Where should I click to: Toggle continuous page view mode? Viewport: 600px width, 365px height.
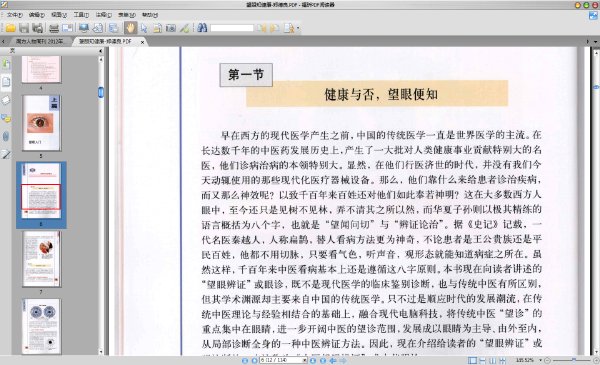483,360
